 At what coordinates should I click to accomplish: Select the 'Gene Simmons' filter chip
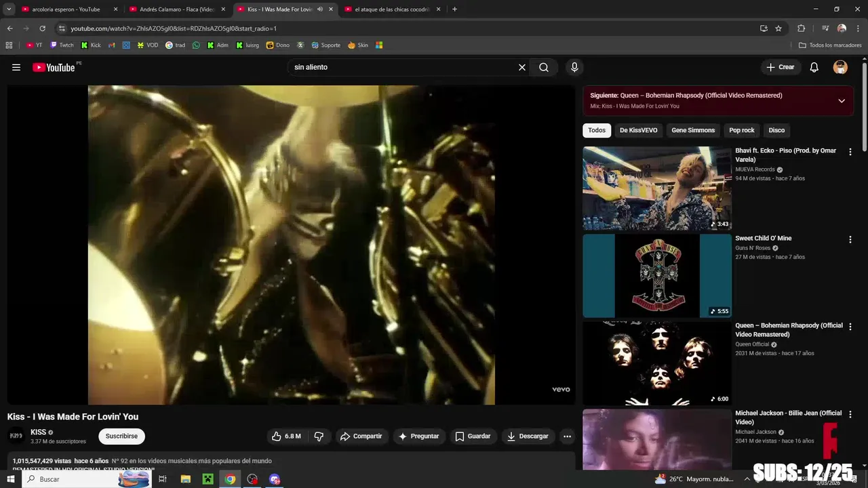click(693, 130)
